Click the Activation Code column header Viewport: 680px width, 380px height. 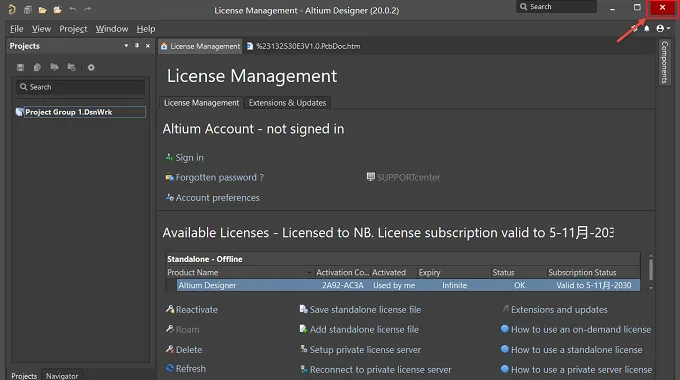point(342,272)
